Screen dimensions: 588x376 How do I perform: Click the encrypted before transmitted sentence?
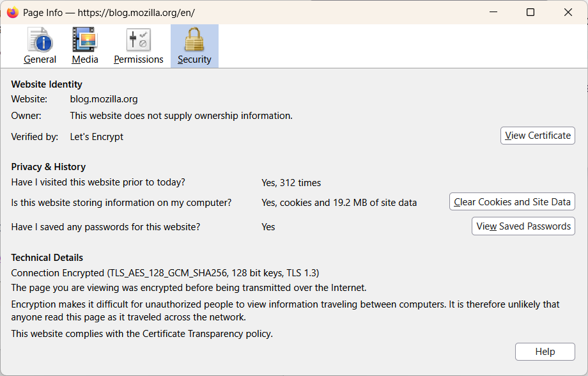pyautogui.click(x=189, y=288)
